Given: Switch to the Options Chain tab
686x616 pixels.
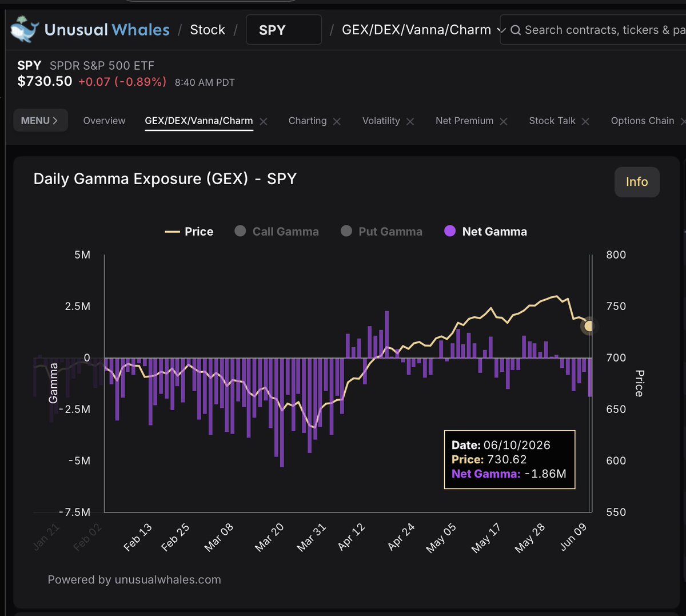Looking at the screenshot, I should click(643, 121).
